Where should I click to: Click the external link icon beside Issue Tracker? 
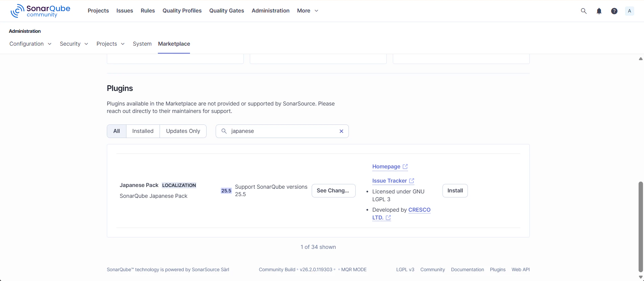tap(411, 181)
